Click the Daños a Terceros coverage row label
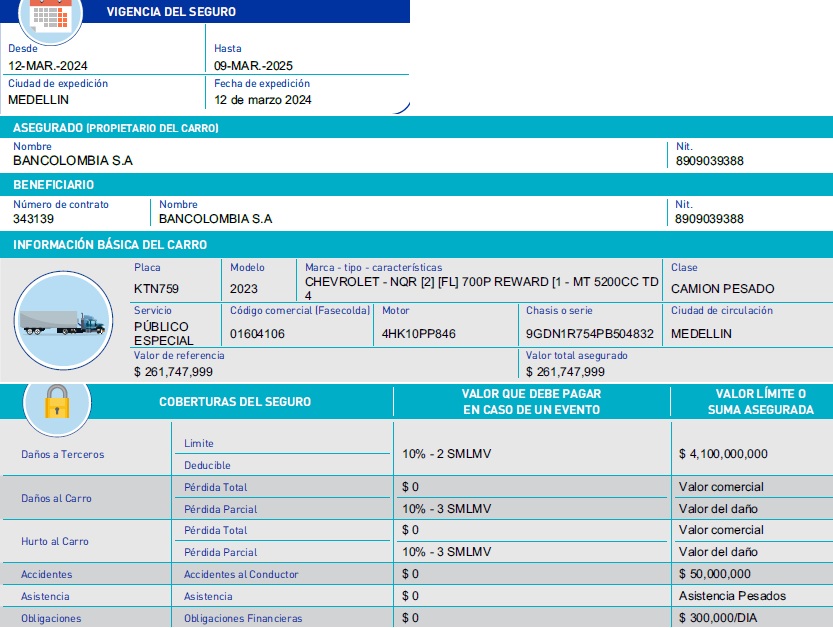Image resolution: width=833 pixels, height=628 pixels. point(62,455)
